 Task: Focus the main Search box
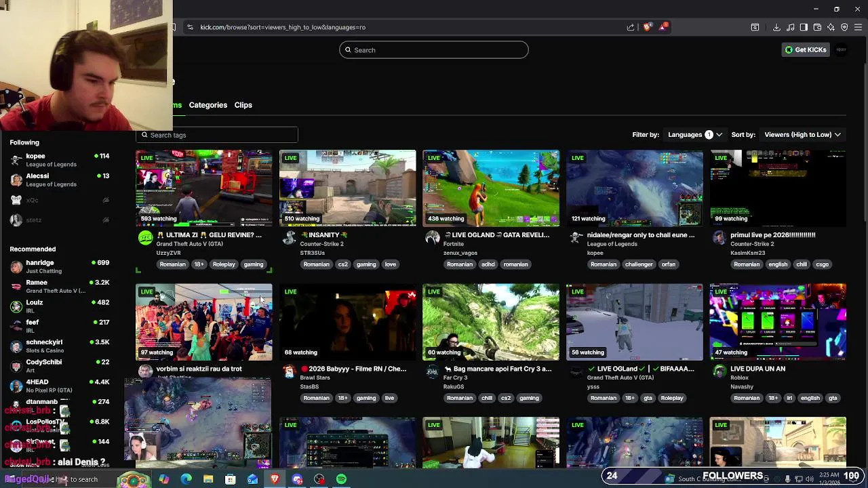[434, 49]
